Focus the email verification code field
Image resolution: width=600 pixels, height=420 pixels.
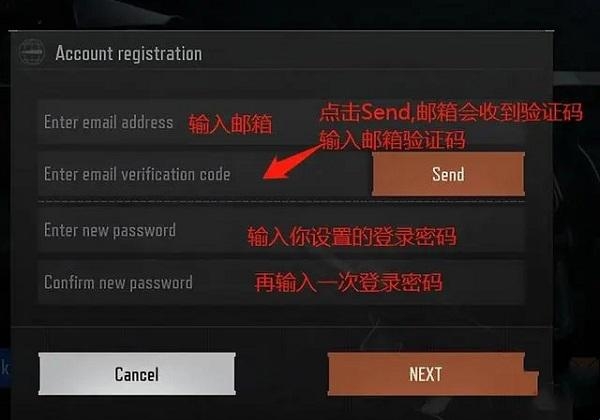point(204,174)
